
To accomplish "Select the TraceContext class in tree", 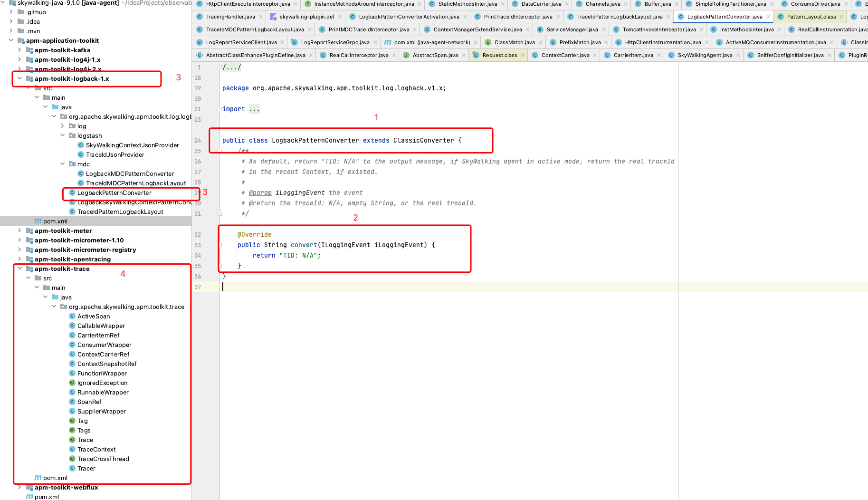I will (x=96, y=449).
